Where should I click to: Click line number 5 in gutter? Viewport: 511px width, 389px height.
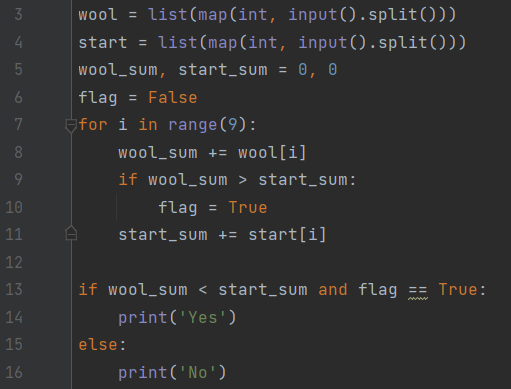(x=18, y=70)
